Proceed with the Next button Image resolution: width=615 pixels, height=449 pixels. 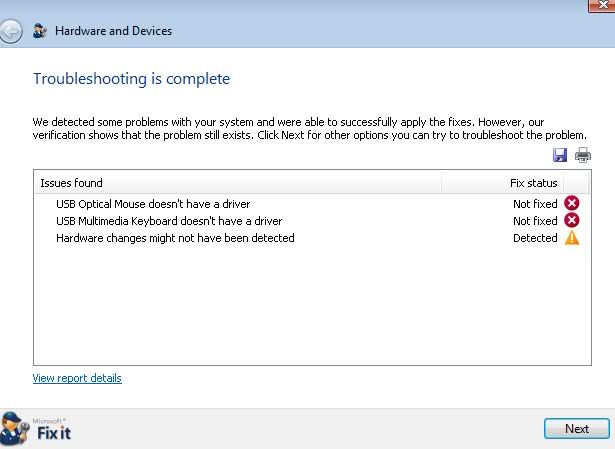(x=577, y=429)
